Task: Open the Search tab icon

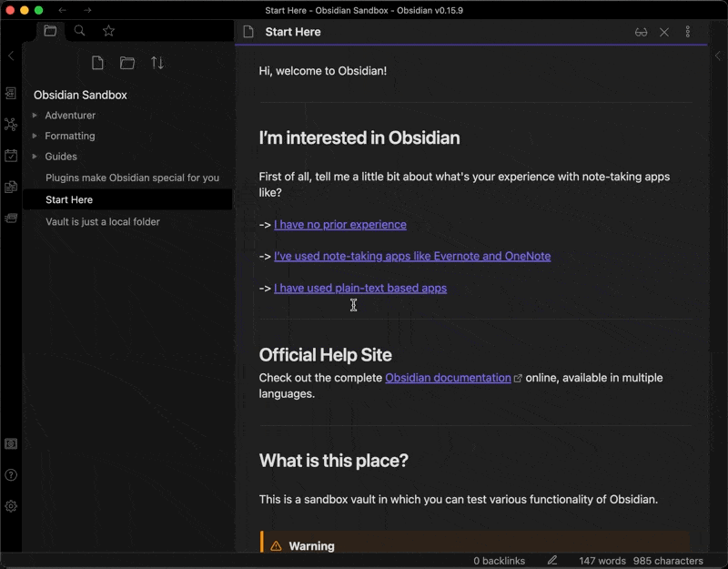Action: [79, 31]
